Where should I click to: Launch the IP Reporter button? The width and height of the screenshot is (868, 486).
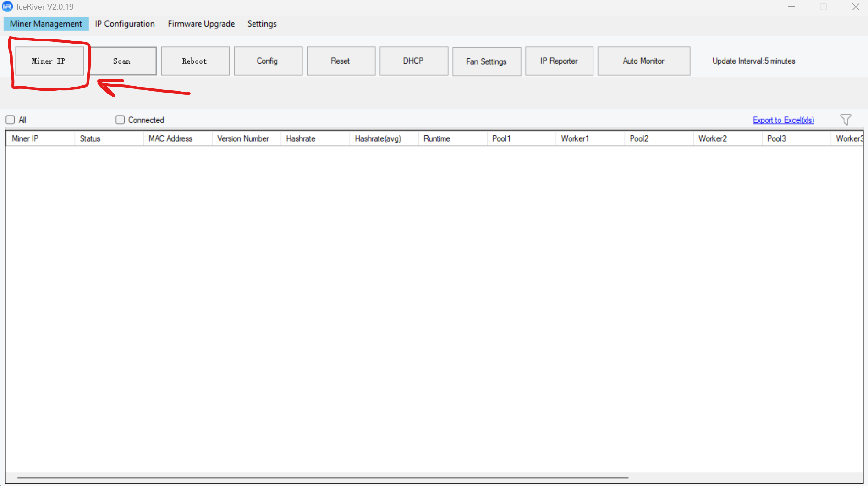pyautogui.click(x=559, y=61)
